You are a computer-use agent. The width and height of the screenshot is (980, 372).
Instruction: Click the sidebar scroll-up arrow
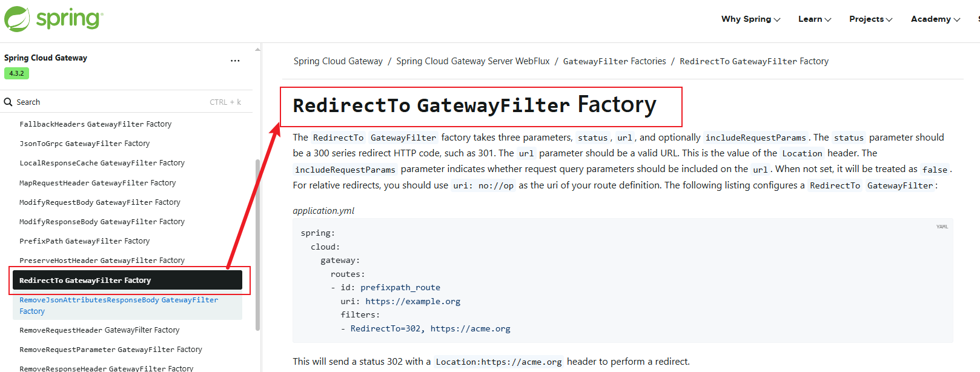point(257,49)
